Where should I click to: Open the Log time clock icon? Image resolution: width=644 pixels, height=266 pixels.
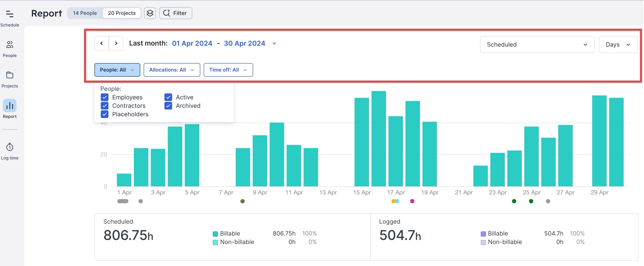click(10, 147)
